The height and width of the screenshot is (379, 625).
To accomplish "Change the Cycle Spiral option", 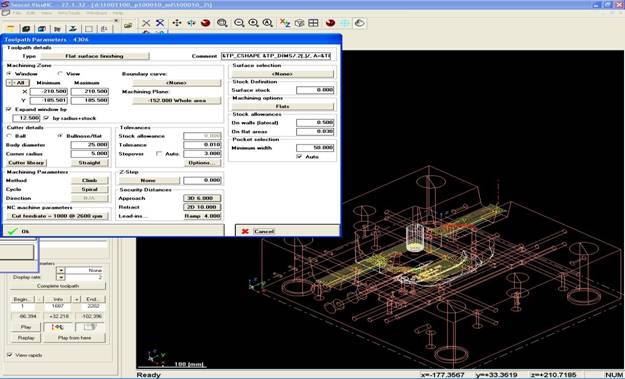I will point(90,189).
